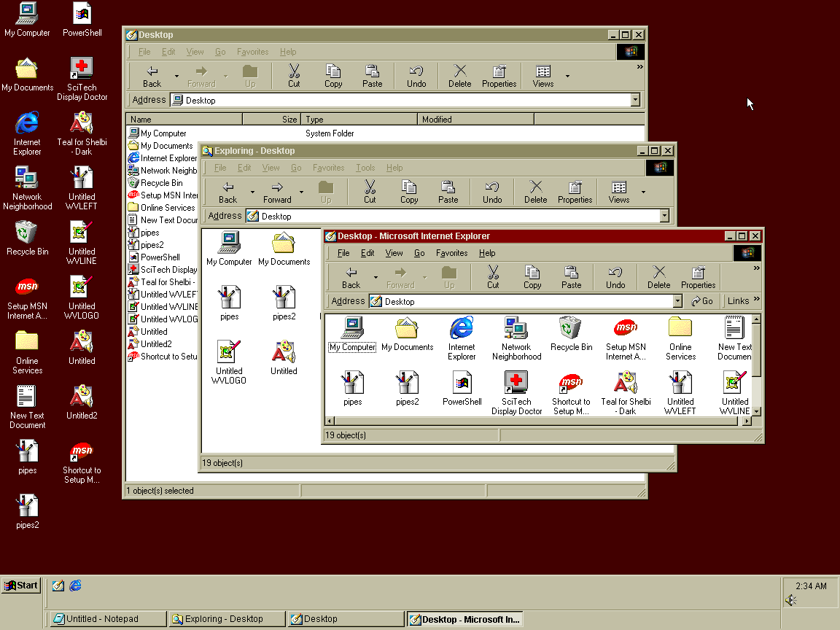Click the horizontal scrollbar right arrow in the Internet Explorer window
This screenshot has height=630, width=840.
pos(747,421)
